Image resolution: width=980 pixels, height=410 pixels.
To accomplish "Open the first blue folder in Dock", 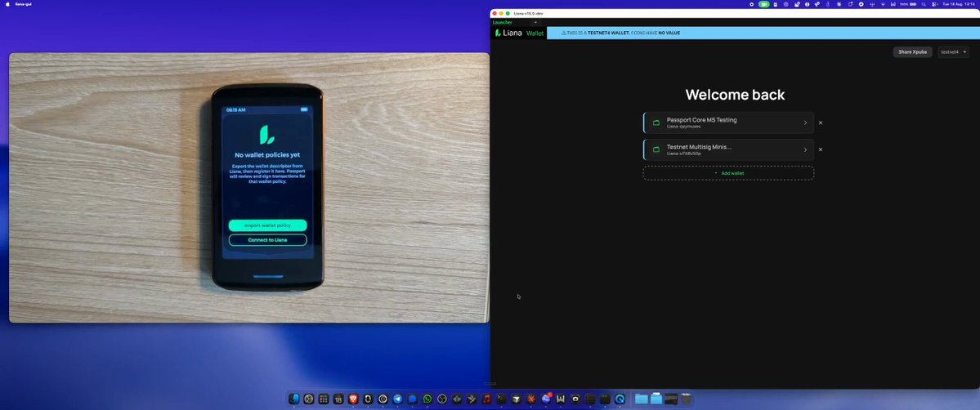I will 642,399.
